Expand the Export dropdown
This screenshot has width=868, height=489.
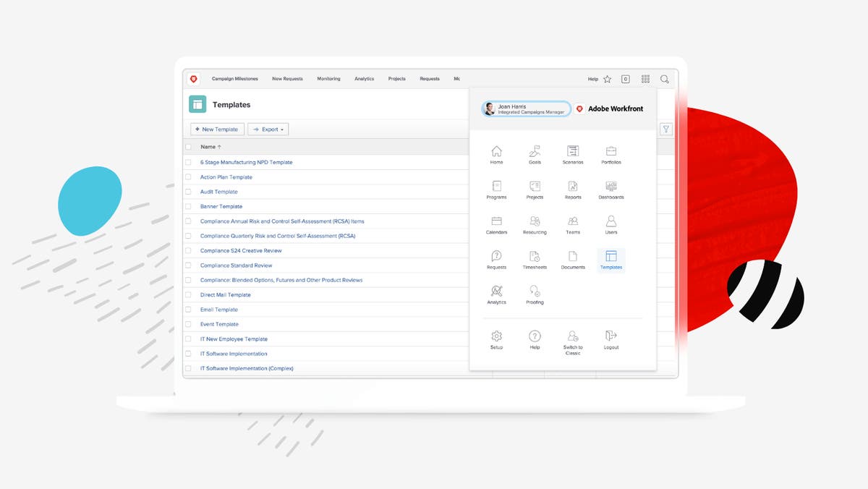[268, 129]
